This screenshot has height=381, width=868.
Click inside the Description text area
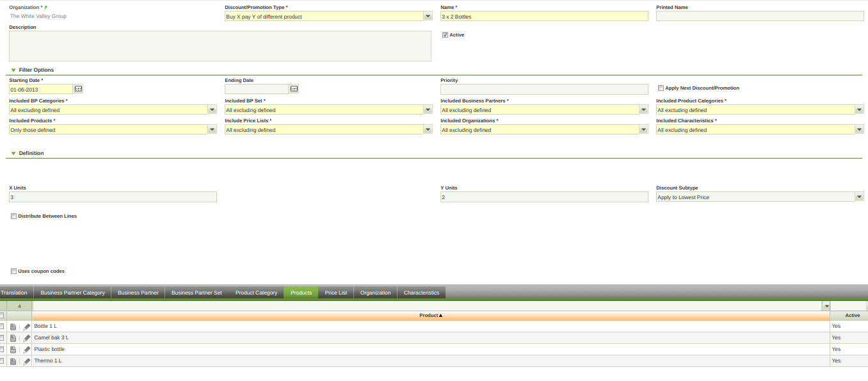(x=220, y=46)
